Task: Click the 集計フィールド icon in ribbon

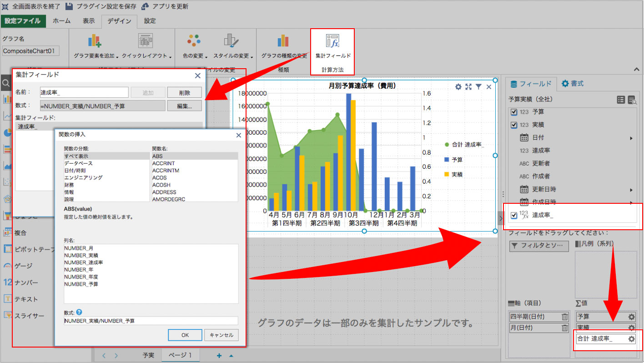Action: coord(333,41)
